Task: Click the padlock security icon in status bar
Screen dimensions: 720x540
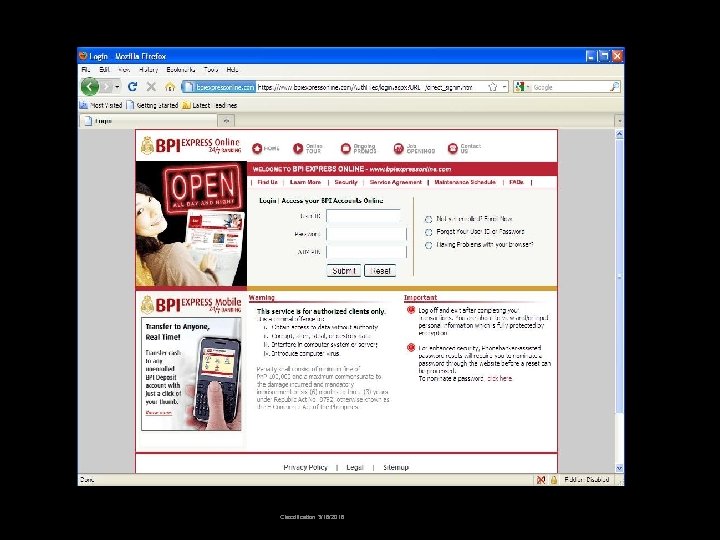Action: coord(554,480)
